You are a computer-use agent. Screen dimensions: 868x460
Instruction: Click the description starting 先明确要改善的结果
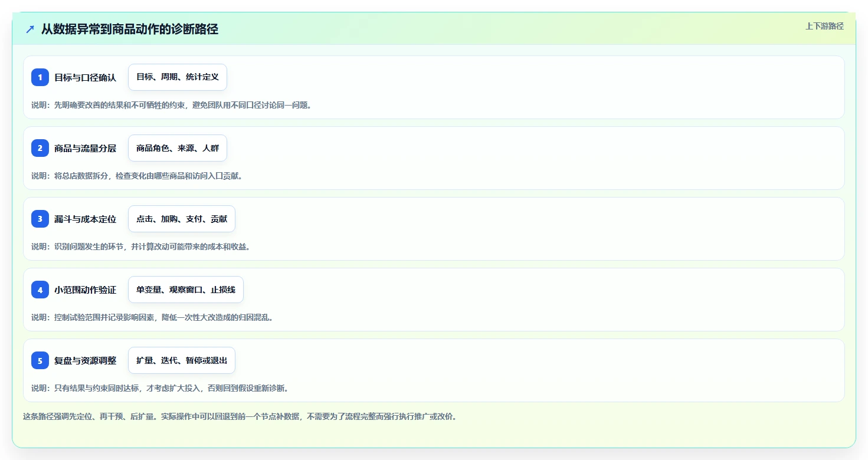(171, 105)
